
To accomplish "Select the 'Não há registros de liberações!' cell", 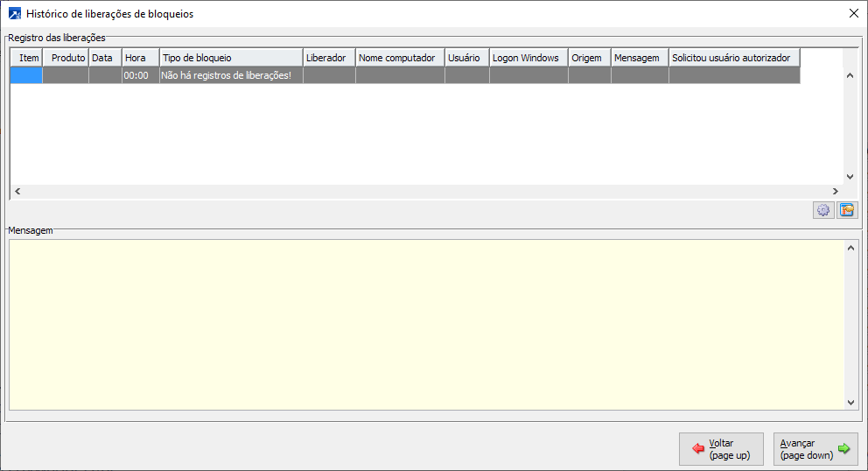I will [x=231, y=75].
